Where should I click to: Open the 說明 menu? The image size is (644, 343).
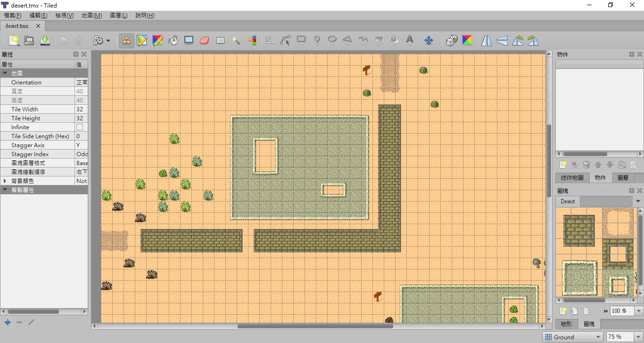click(x=145, y=16)
